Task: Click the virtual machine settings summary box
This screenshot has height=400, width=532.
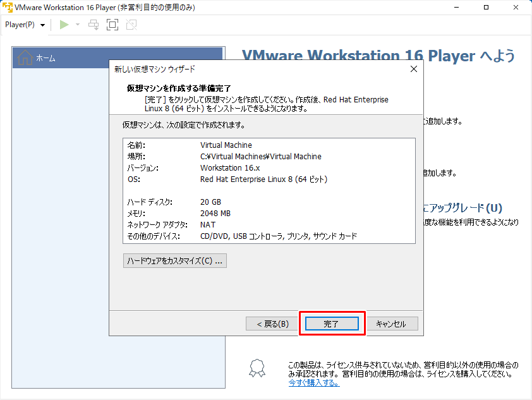Action: coord(269,191)
